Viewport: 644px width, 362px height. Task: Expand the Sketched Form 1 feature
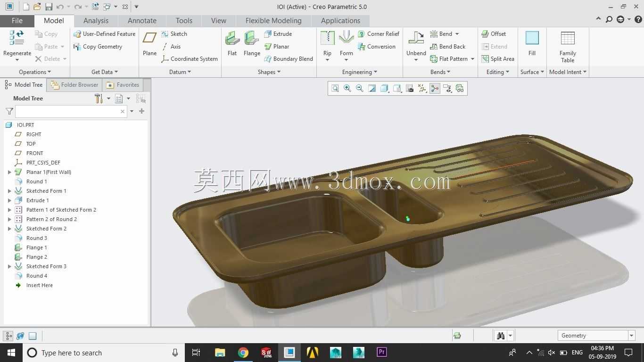pos(9,191)
